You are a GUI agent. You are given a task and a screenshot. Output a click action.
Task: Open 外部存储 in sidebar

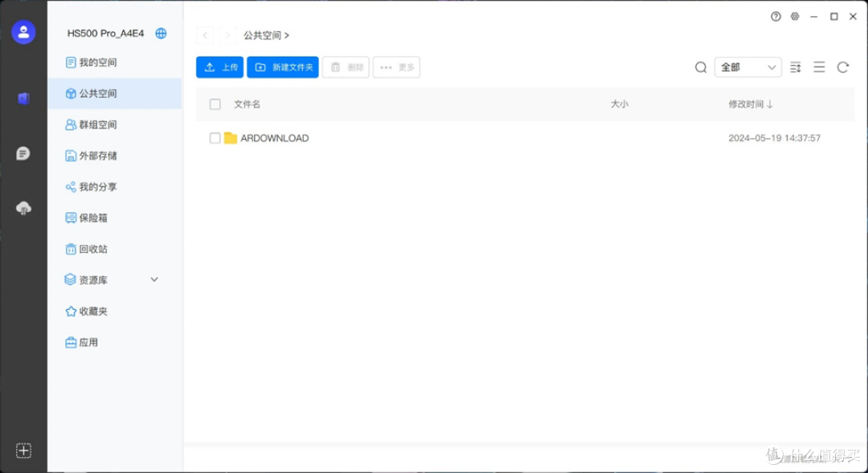(x=115, y=156)
